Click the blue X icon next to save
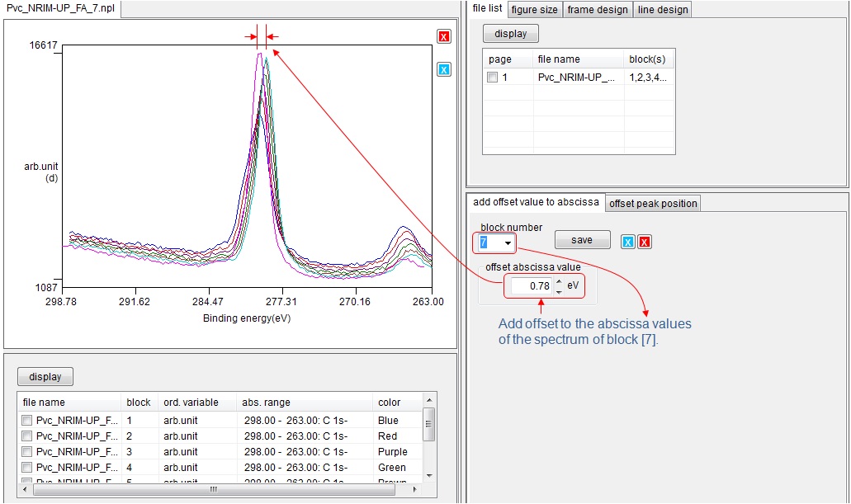 click(628, 242)
